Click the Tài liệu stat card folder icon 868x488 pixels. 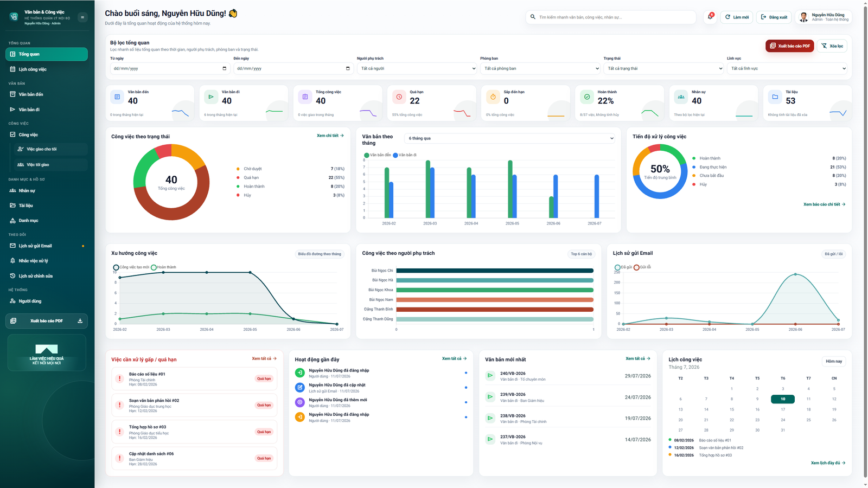tap(775, 97)
